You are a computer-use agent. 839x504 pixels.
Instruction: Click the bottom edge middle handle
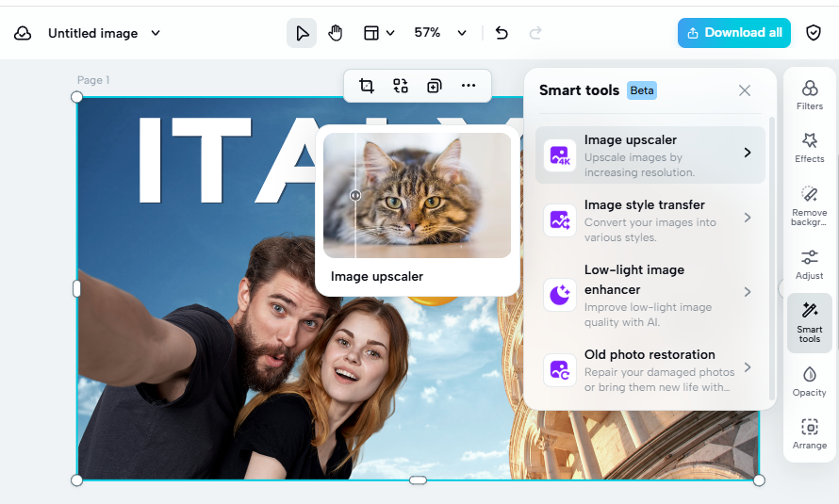coord(418,480)
